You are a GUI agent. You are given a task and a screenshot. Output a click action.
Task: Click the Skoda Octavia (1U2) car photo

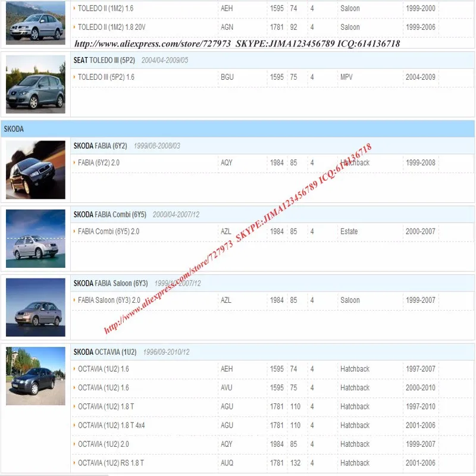pyautogui.click(x=36, y=376)
